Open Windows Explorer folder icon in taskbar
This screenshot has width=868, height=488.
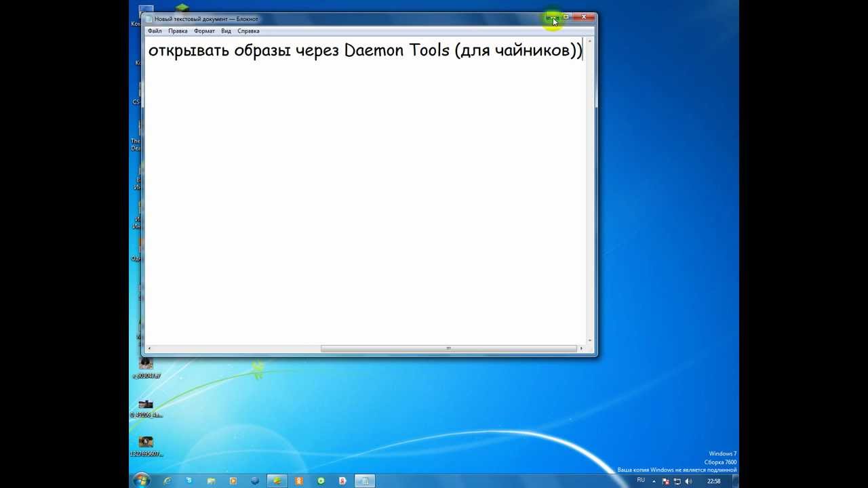click(211, 481)
